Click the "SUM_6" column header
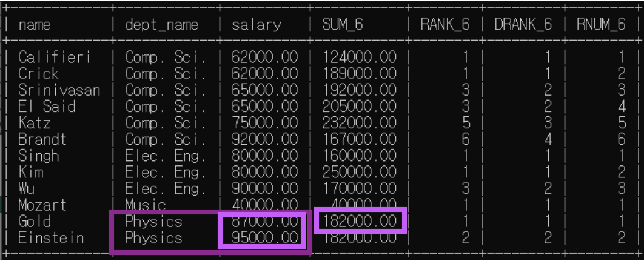Image resolution: width=644 pixels, height=264 pixels. pyautogui.click(x=343, y=25)
